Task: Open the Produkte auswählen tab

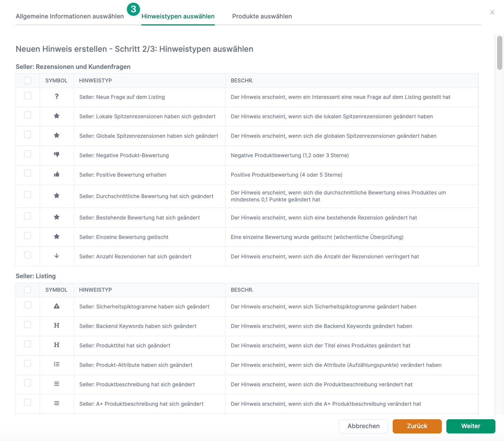Action: click(x=262, y=16)
